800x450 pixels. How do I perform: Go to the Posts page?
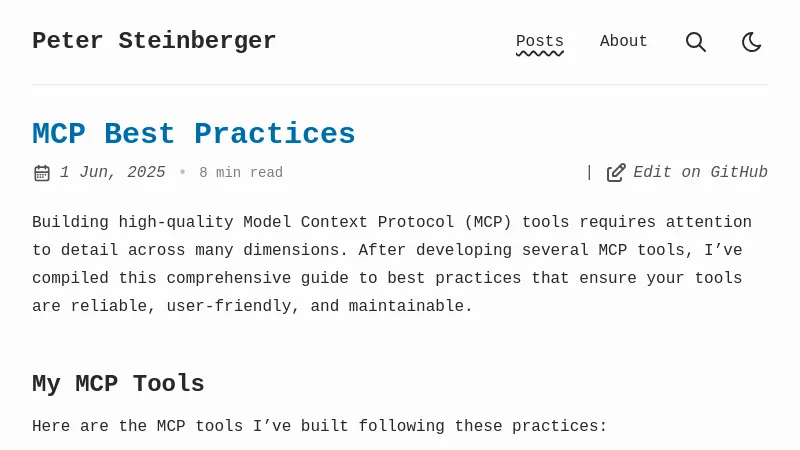tap(540, 42)
